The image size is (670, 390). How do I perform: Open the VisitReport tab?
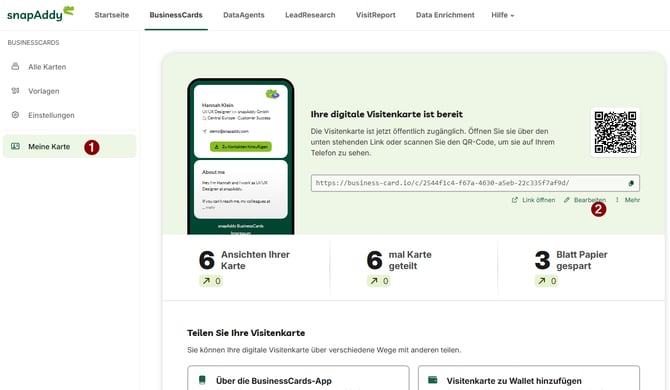click(x=376, y=15)
